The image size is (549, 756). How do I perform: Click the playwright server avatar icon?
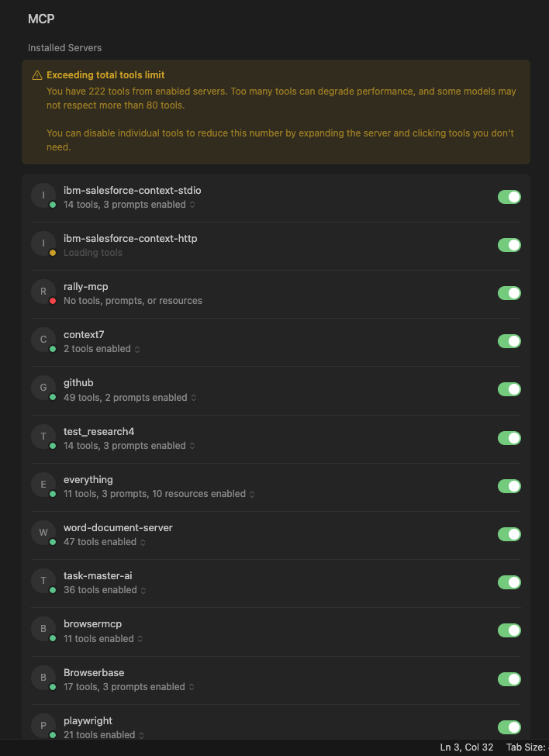(43, 727)
